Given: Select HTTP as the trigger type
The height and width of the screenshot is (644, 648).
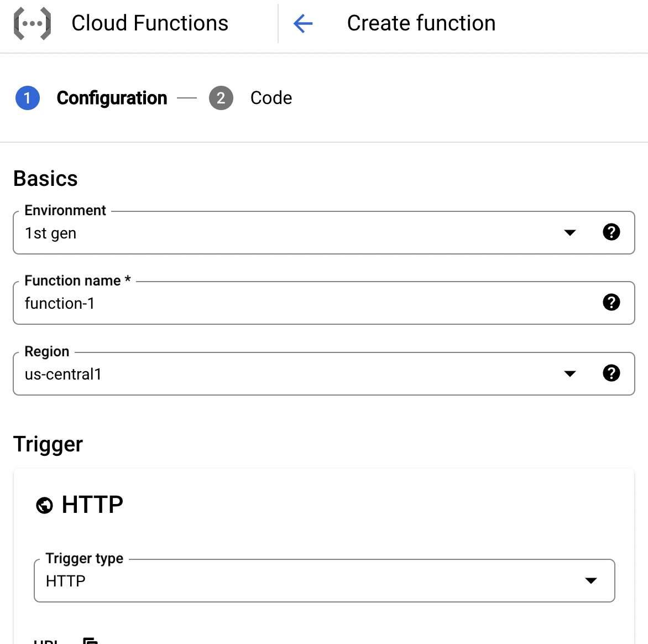Looking at the screenshot, I should coord(65,581).
